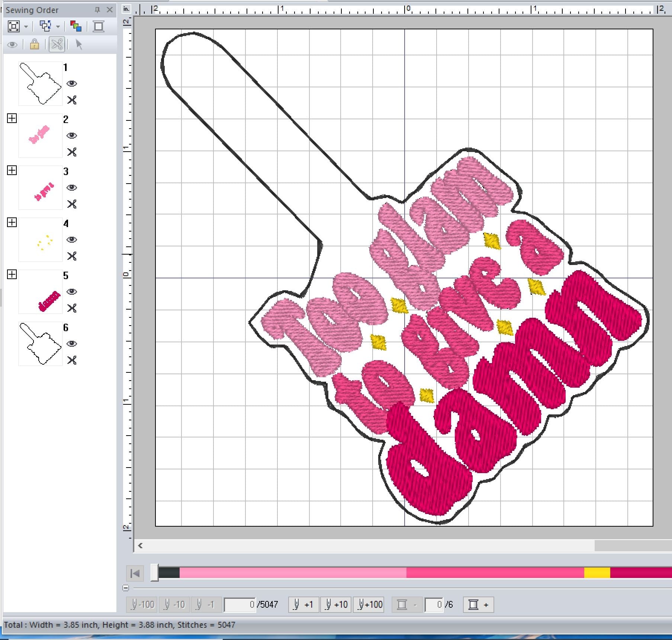This screenshot has height=640, width=672.
Task: Expand sewing order group 2
Action: coord(12,119)
